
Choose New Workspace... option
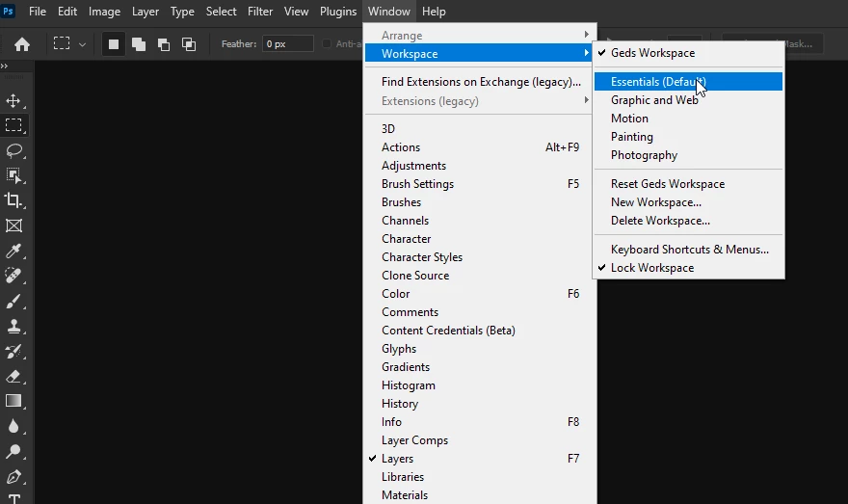pyautogui.click(x=688, y=202)
